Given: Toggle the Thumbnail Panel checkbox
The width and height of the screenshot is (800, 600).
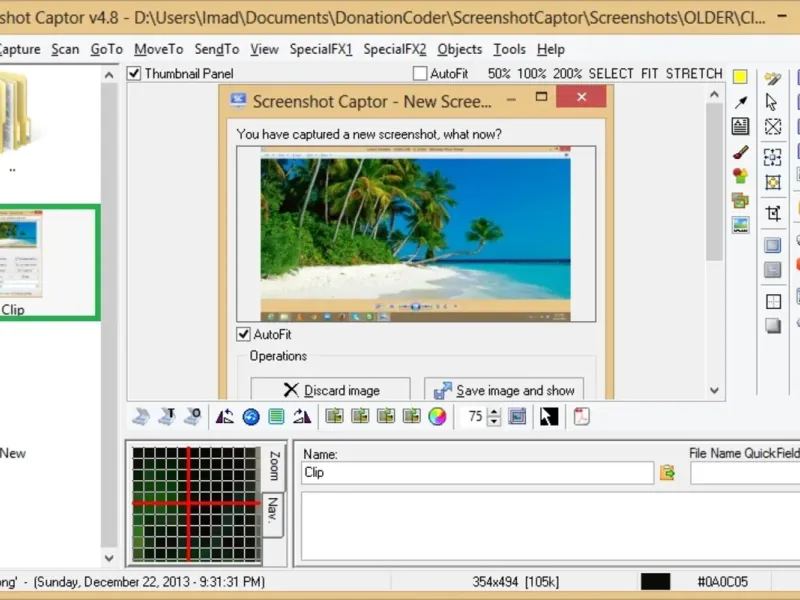Looking at the screenshot, I should (134, 73).
